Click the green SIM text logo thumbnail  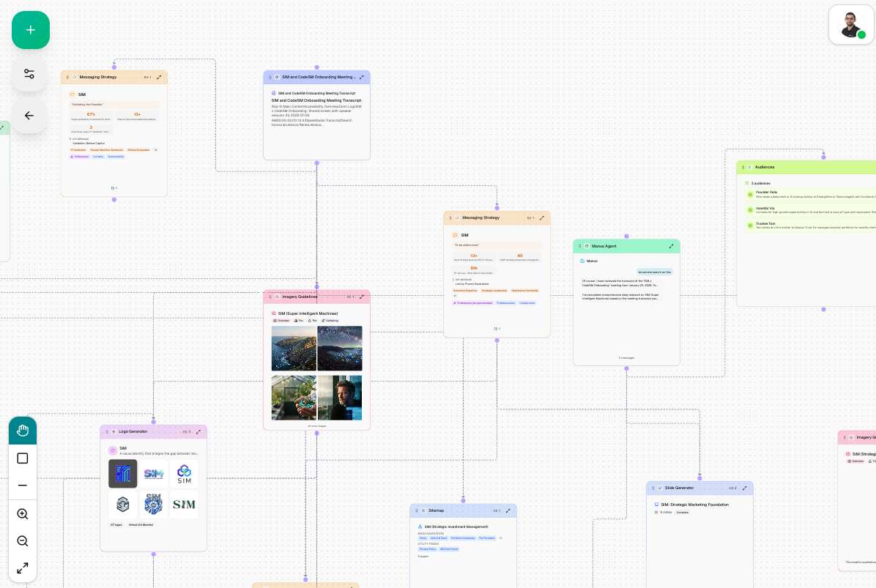point(184,505)
